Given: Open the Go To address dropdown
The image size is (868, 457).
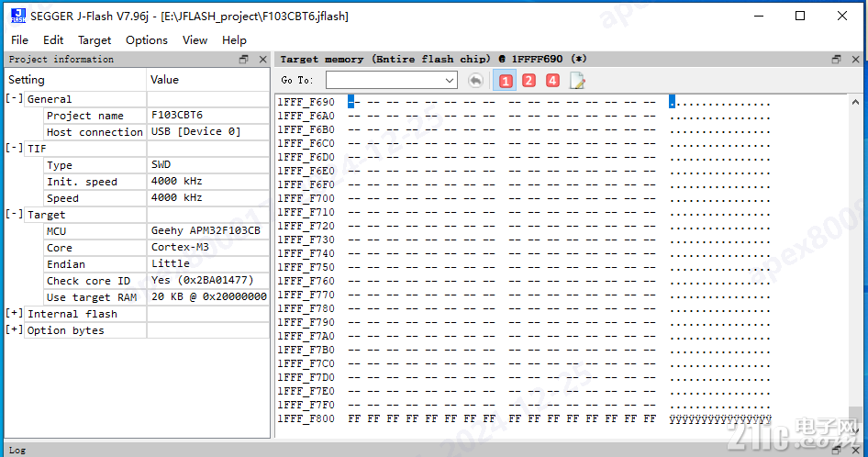Looking at the screenshot, I should (450, 81).
